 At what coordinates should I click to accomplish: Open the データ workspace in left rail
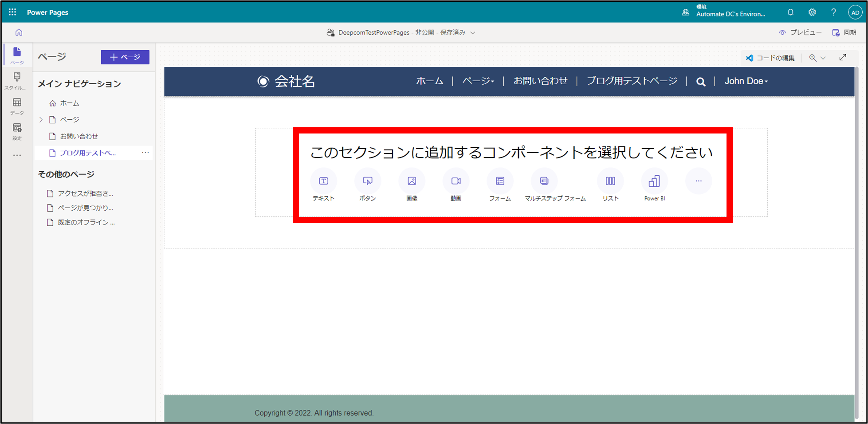coord(17,106)
